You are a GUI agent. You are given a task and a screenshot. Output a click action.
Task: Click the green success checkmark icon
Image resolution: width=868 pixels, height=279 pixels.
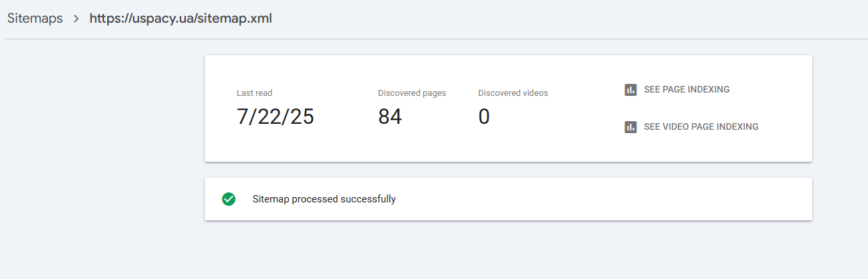click(228, 199)
